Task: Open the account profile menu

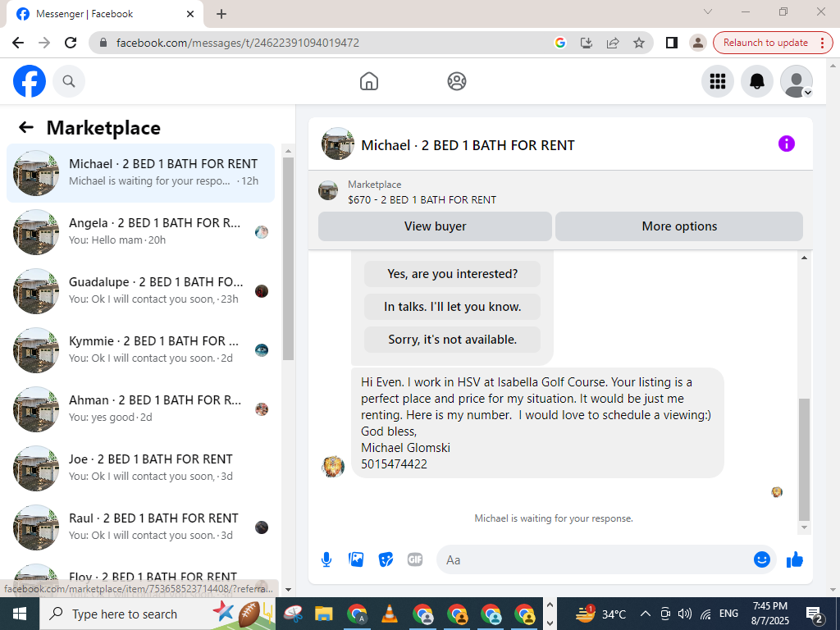Action: coord(796,81)
